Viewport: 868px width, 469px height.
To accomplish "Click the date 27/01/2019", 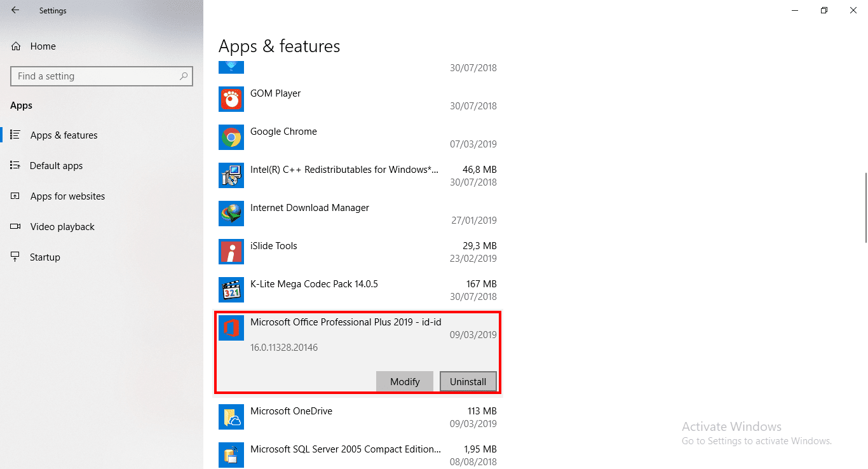I will pyautogui.click(x=473, y=221).
